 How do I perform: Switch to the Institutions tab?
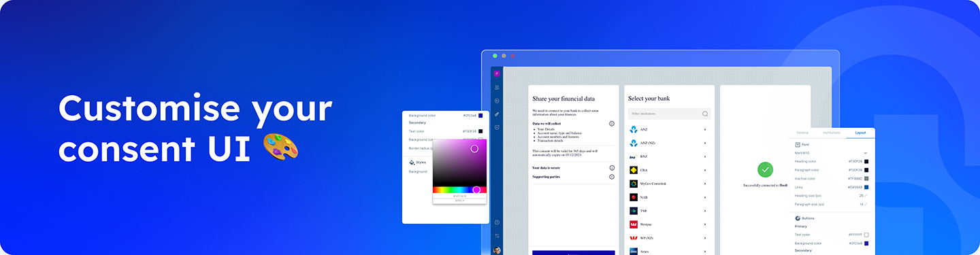(x=831, y=133)
